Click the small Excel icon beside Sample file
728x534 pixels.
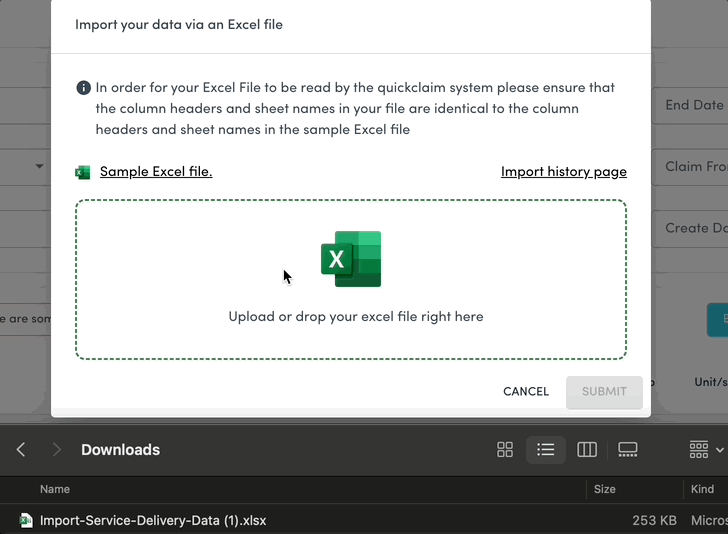[83, 172]
